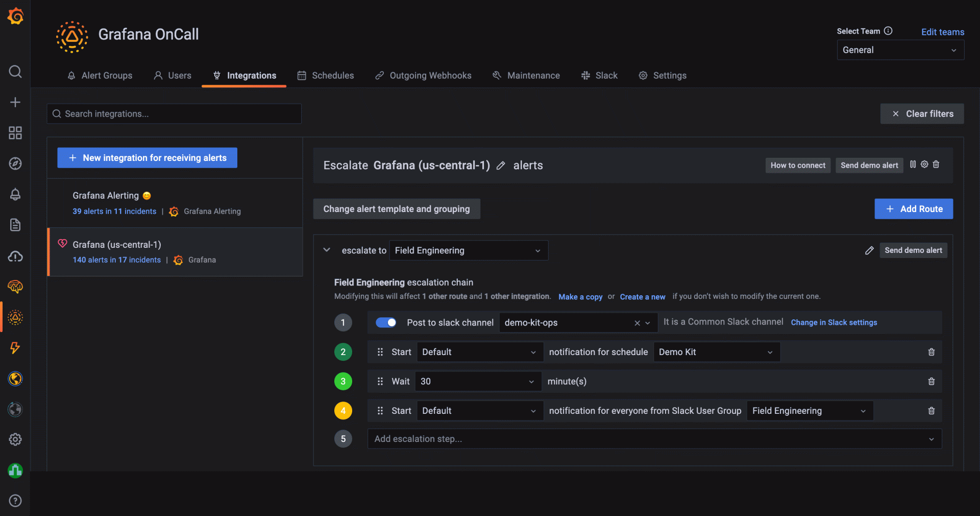
Task: Create a New integration for receiving alerts
Action: [x=147, y=157]
